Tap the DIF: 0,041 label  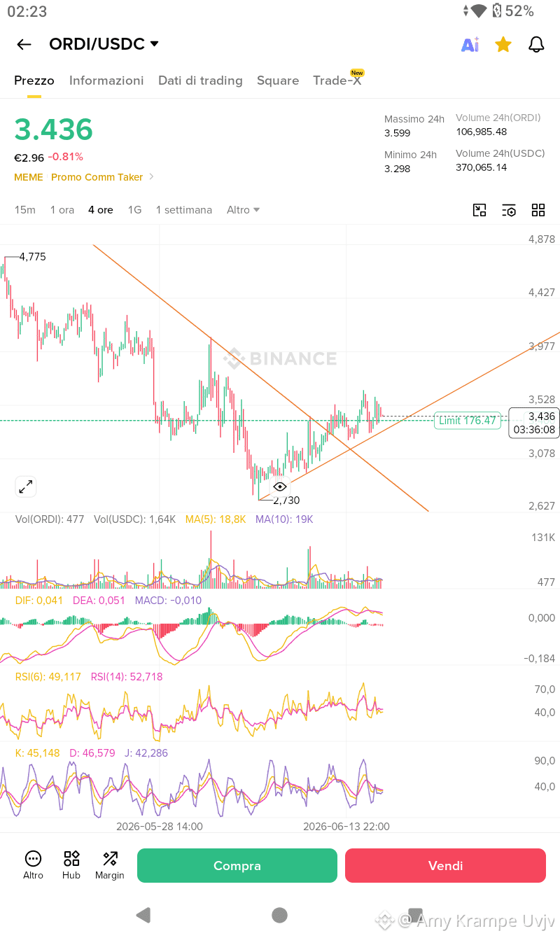click(x=39, y=601)
